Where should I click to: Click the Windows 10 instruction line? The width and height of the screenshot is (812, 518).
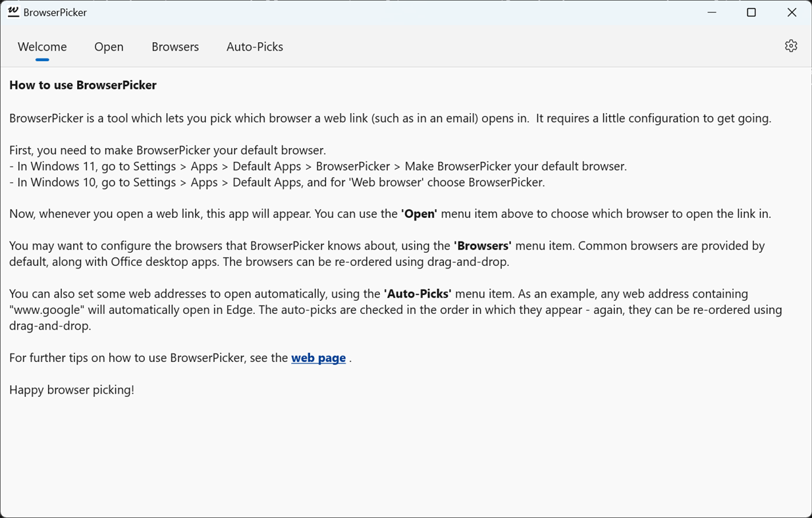click(277, 182)
